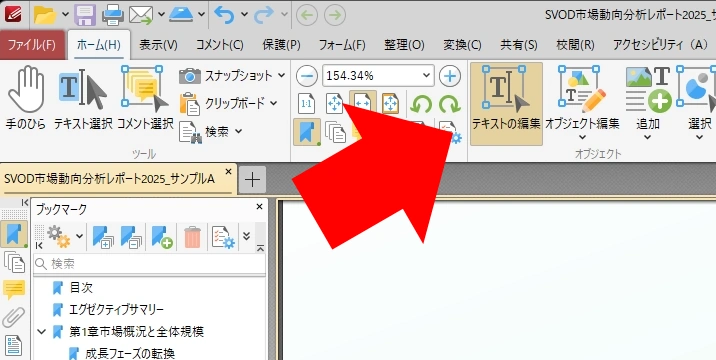Click the open folder icon
Viewport: 716px width, 360px height.
(x=45, y=15)
